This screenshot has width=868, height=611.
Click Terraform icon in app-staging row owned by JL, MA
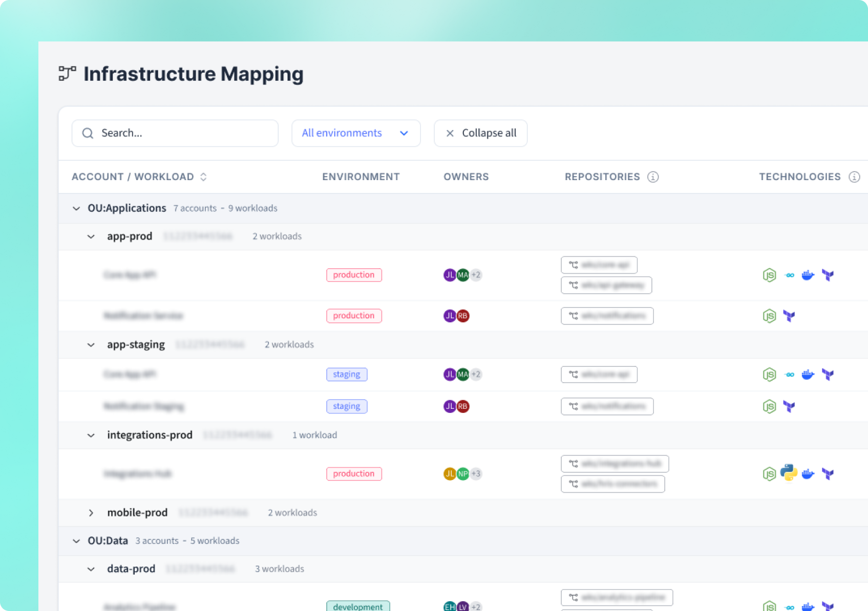point(828,375)
